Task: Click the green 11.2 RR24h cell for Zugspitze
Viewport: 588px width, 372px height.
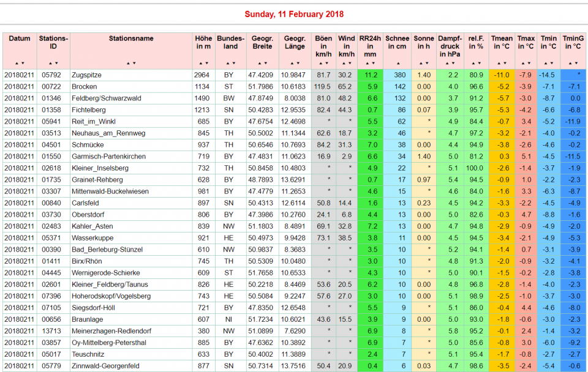Action: [x=370, y=75]
